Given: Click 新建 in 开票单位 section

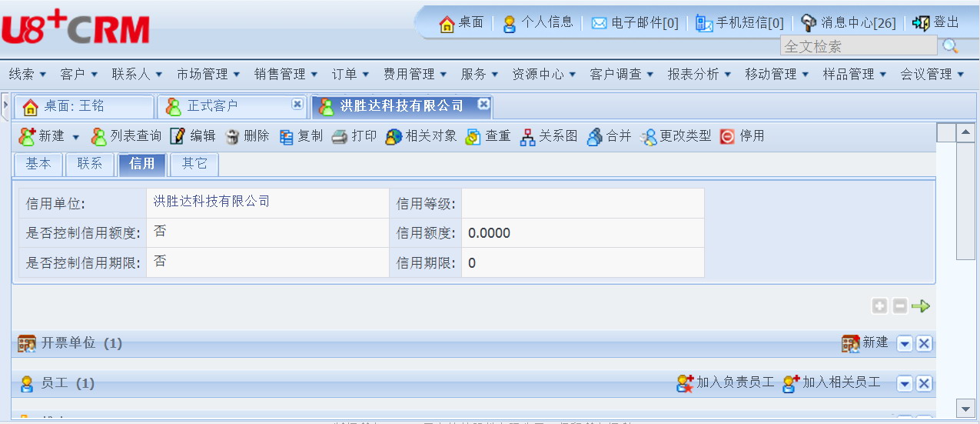Looking at the screenshot, I should 865,343.
